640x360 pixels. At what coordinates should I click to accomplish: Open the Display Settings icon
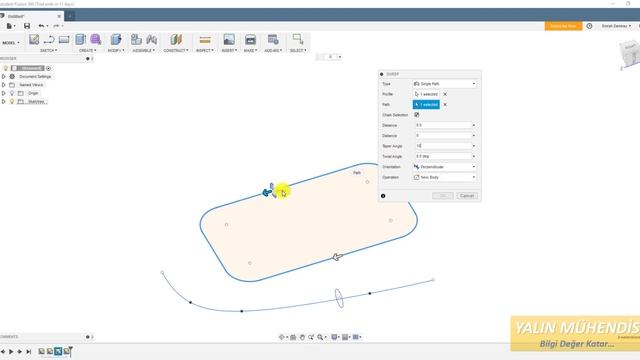click(334, 337)
